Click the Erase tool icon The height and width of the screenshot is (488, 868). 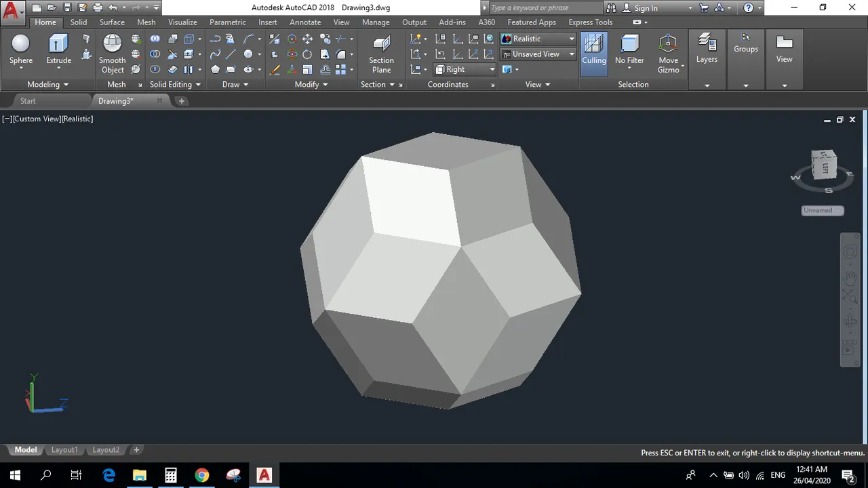tap(275, 69)
